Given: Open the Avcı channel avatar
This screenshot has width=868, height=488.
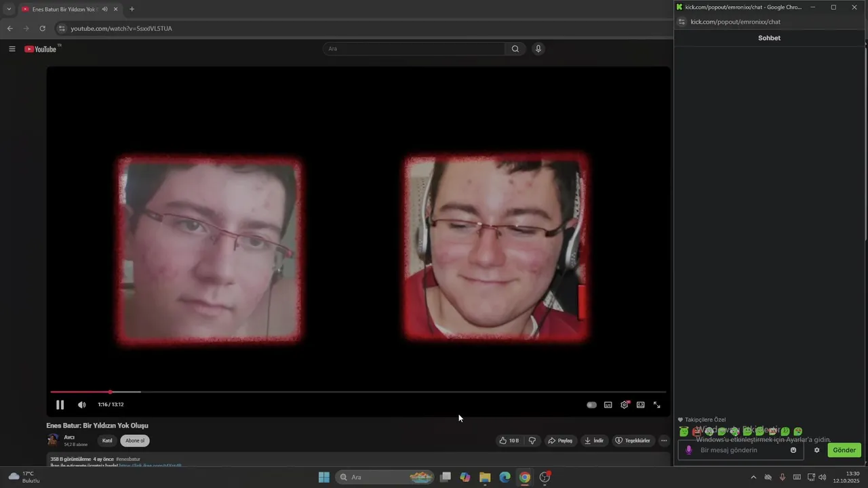Looking at the screenshot, I should (x=53, y=440).
